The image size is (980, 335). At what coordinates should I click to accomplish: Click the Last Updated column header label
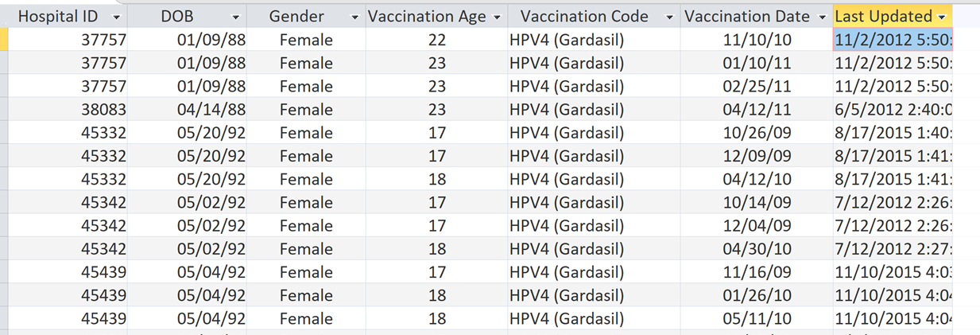[883, 17]
